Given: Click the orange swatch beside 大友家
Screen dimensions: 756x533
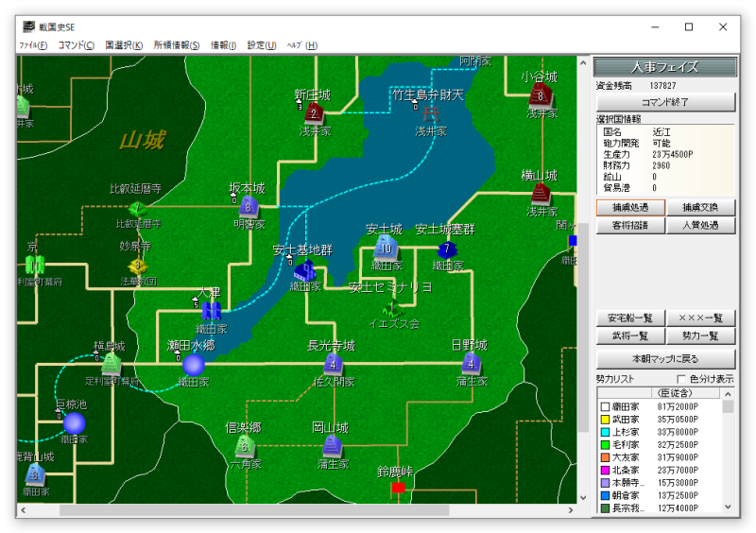Looking at the screenshot, I should tap(605, 457).
